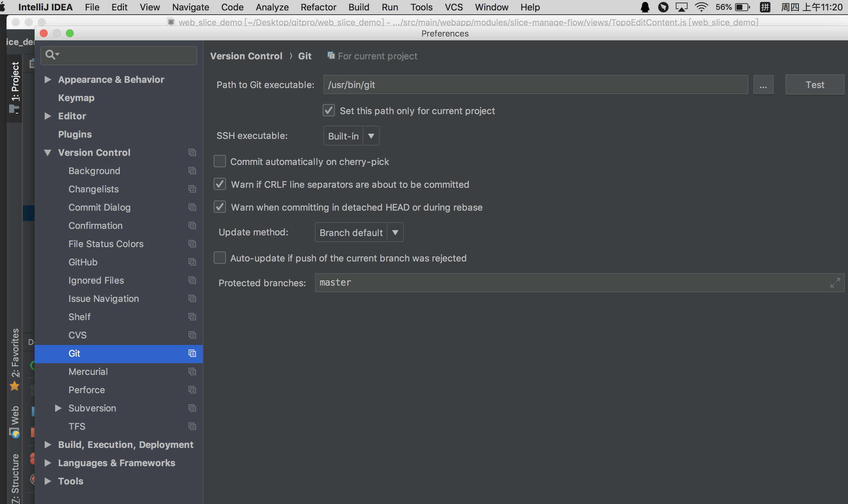The image size is (848, 504).
Task: Expand the Subversion settings node
Action: click(x=58, y=408)
